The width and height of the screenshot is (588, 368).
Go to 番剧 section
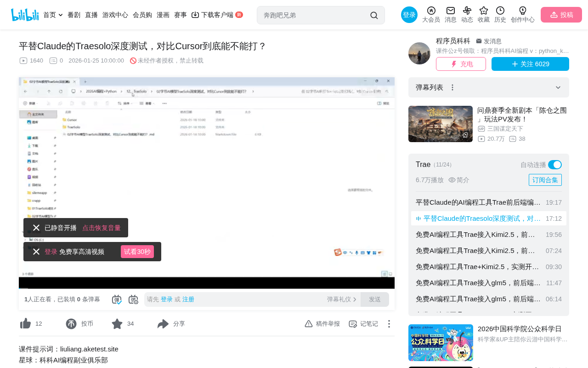(74, 15)
